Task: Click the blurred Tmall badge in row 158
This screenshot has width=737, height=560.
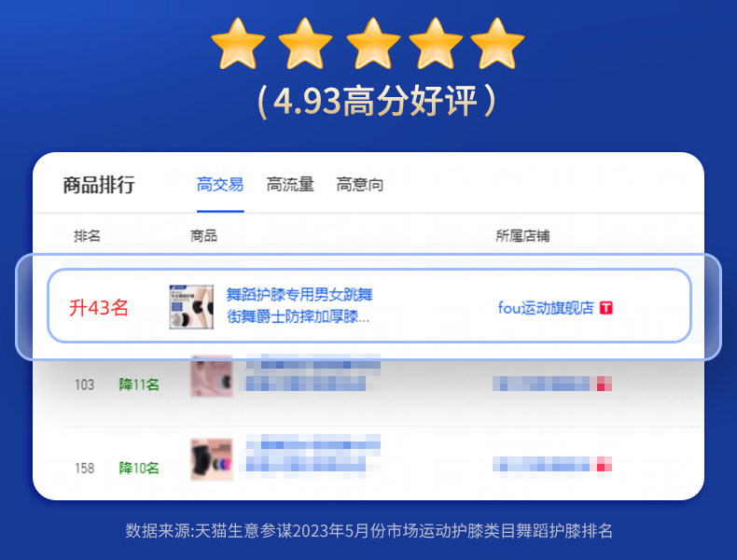Action: pyautogui.click(x=605, y=464)
